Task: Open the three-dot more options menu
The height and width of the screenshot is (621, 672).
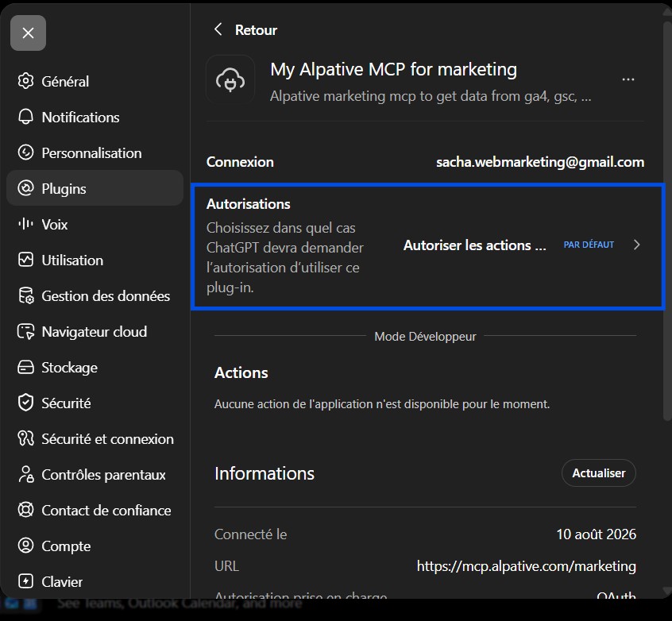Action: pyautogui.click(x=628, y=79)
